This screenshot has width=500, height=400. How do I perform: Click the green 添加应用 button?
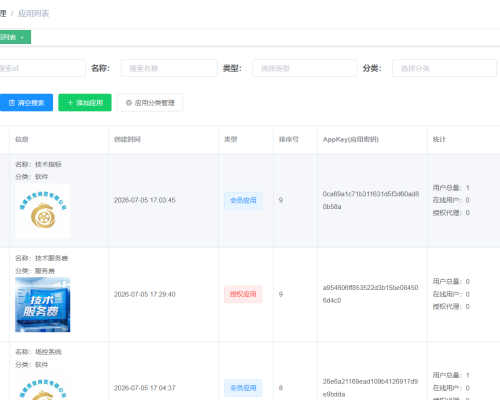(x=85, y=103)
